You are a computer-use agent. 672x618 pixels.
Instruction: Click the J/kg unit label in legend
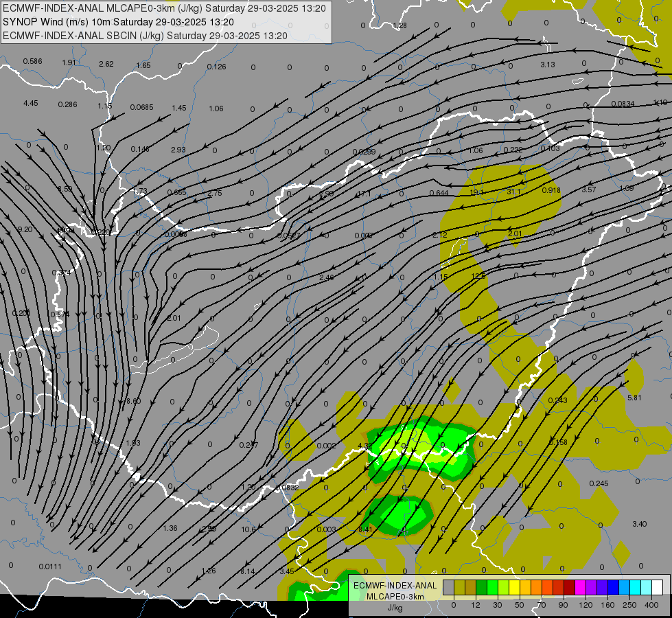(x=395, y=608)
